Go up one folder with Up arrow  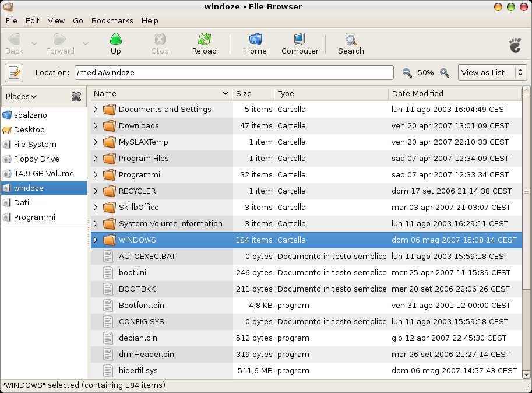pos(116,44)
